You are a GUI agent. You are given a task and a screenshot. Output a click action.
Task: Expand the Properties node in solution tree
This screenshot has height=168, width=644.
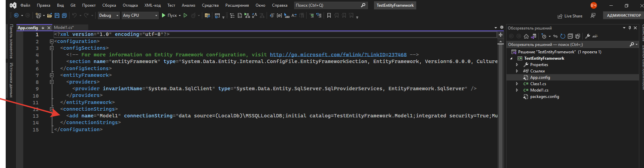517,65
